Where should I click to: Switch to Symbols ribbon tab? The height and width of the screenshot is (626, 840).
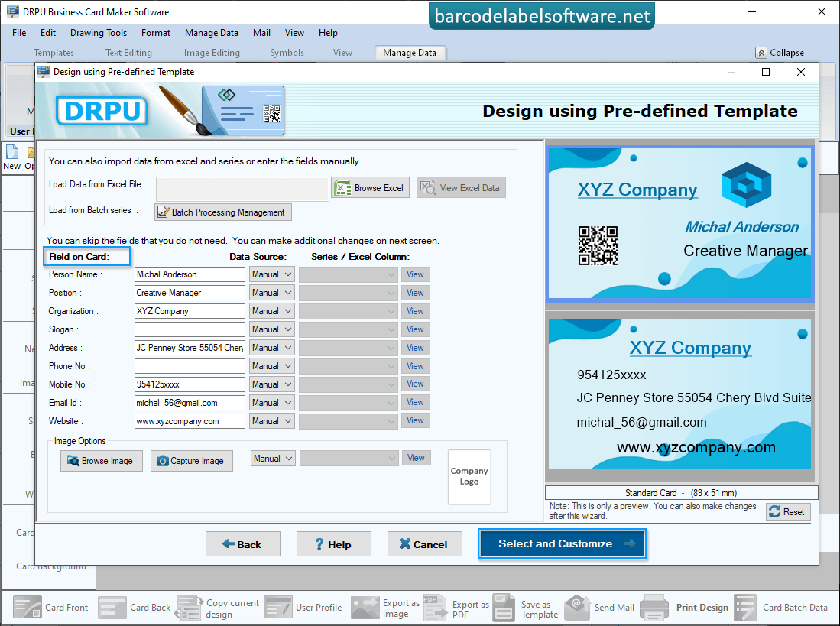click(x=287, y=53)
